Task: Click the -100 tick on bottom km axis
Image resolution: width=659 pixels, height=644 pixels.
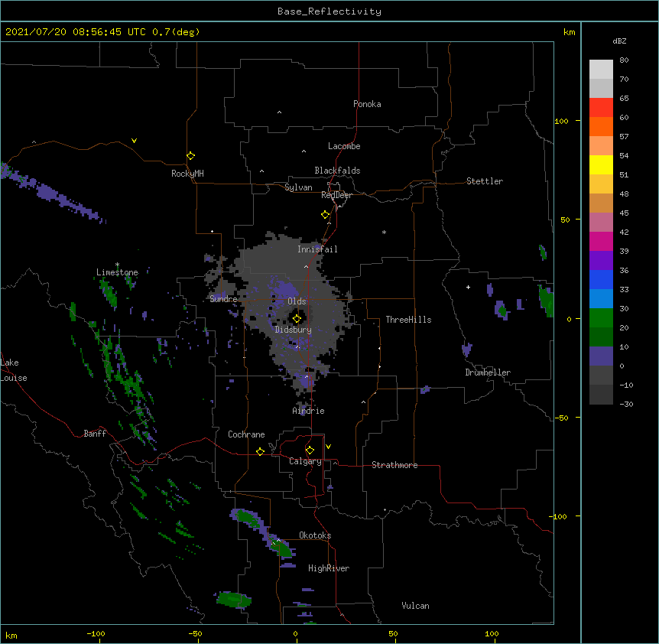Action: 96,634
